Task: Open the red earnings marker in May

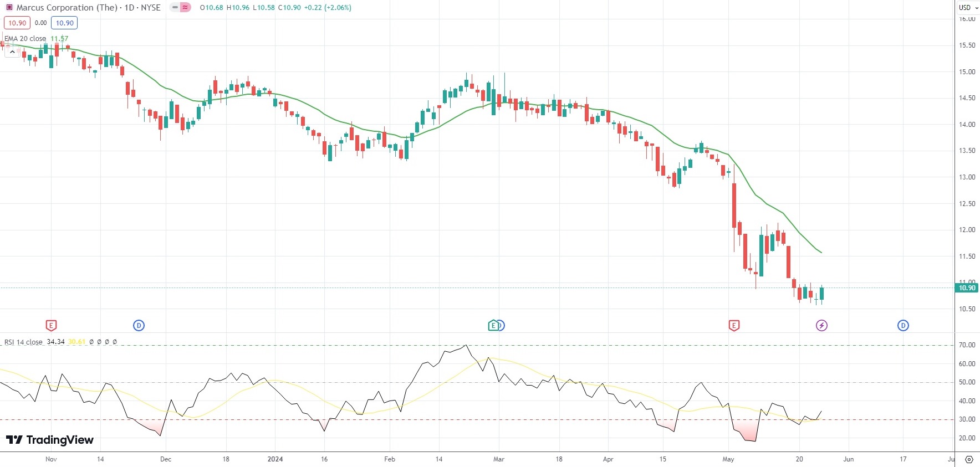Action: [734, 326]
